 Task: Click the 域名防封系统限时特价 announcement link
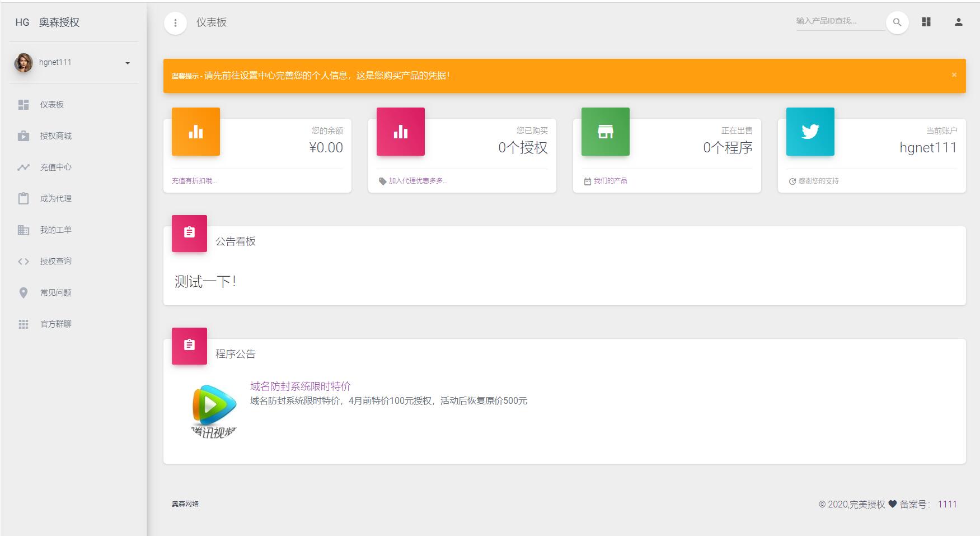pos(300,386)
